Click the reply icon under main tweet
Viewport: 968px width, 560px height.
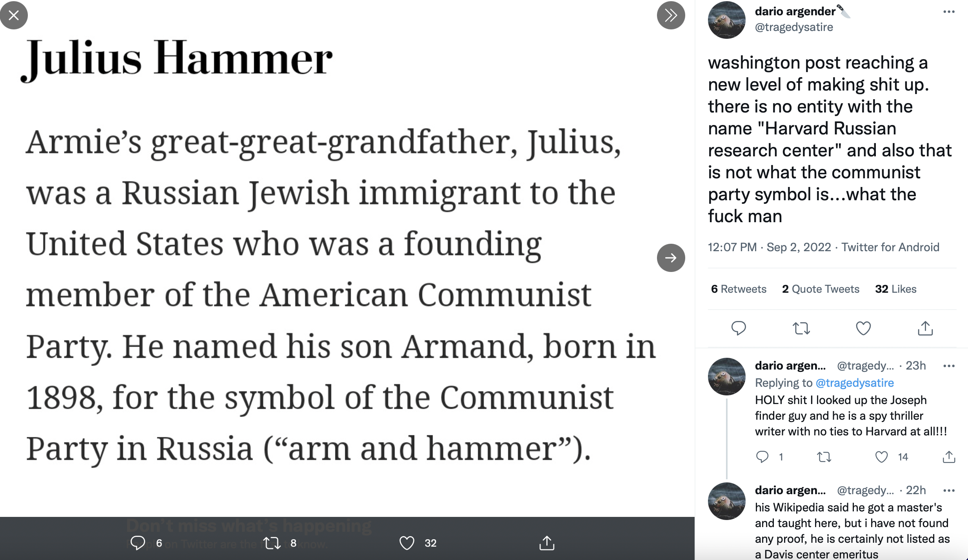[739, 328]
